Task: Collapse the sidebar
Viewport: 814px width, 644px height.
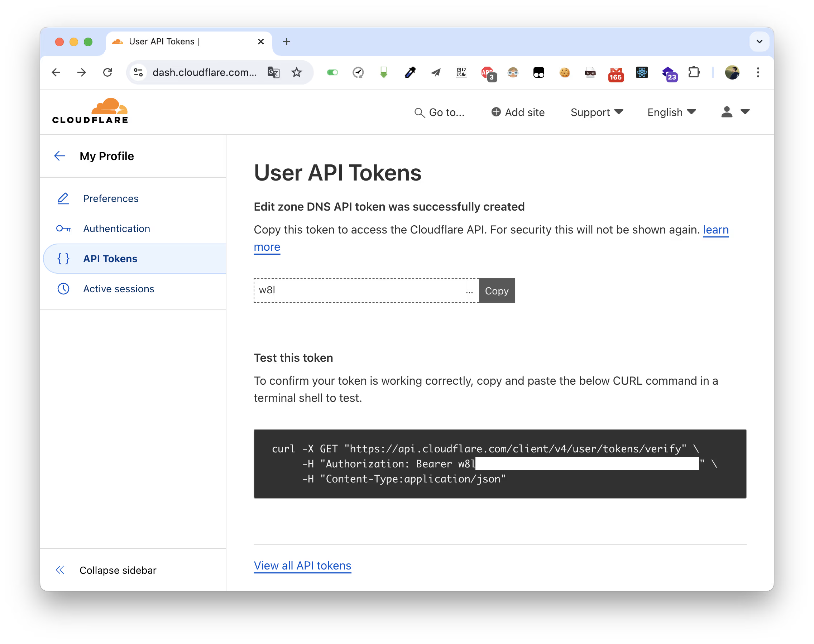Action: [106, 570]
